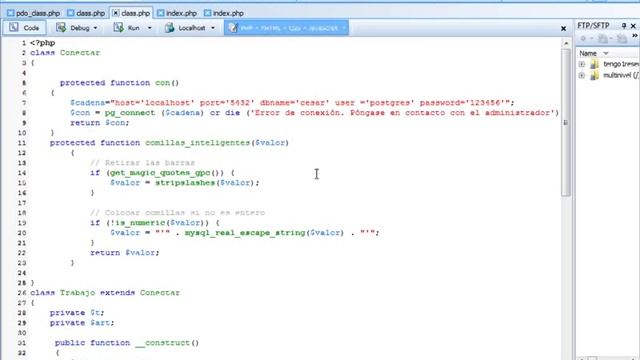Image resolution: width=640 pixels, height=360 pixels.
Task: Close the current document with editor X
Action: pyautogui.click(x=563, y=29)
